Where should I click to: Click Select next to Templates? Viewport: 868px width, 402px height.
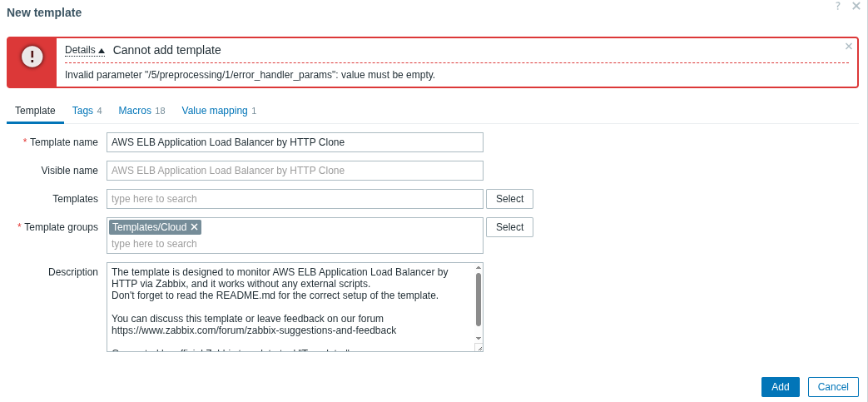click(x=510, y=199)
